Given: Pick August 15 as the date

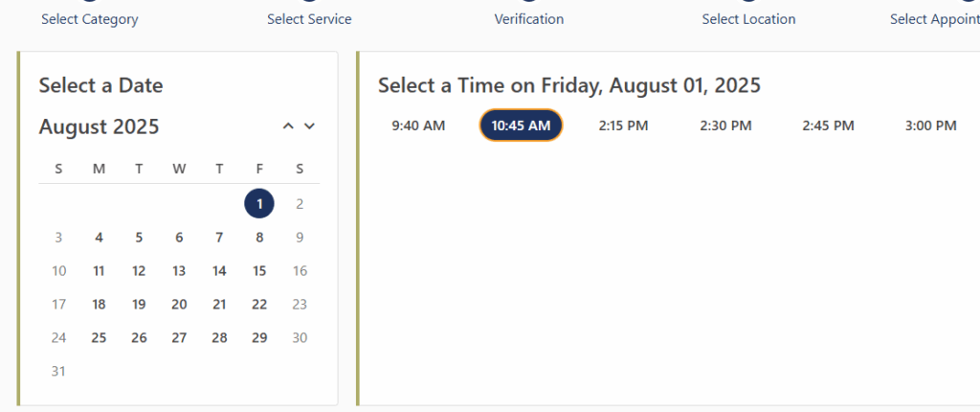Looking at the screenshot, I should click(x=259, y=271).
